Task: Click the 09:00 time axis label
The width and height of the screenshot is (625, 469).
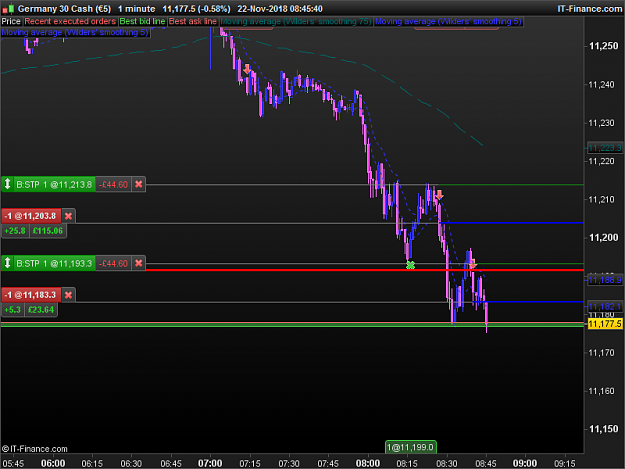Action: point(525,463)
